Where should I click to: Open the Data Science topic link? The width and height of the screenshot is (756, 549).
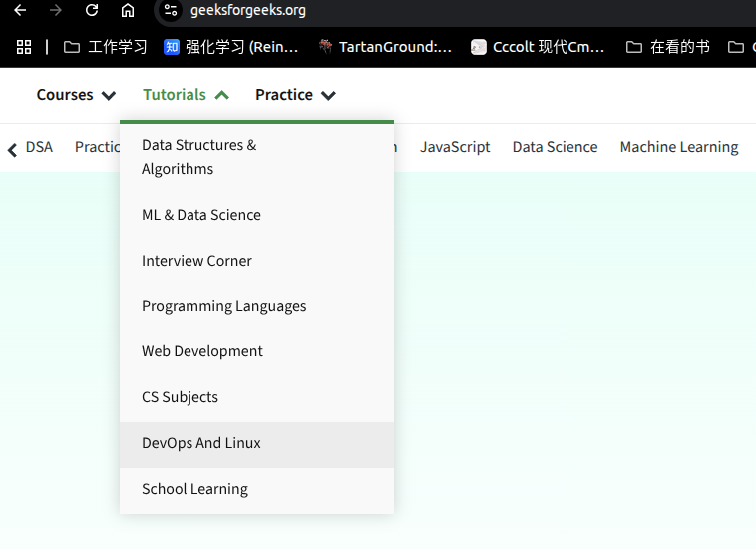pos(555,147)
